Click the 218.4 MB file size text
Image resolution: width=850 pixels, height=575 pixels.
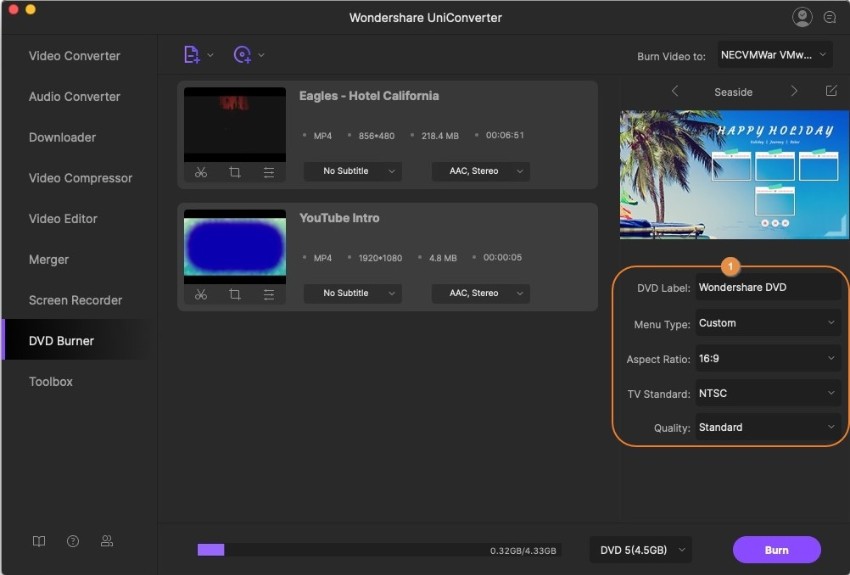pos(440,135)
